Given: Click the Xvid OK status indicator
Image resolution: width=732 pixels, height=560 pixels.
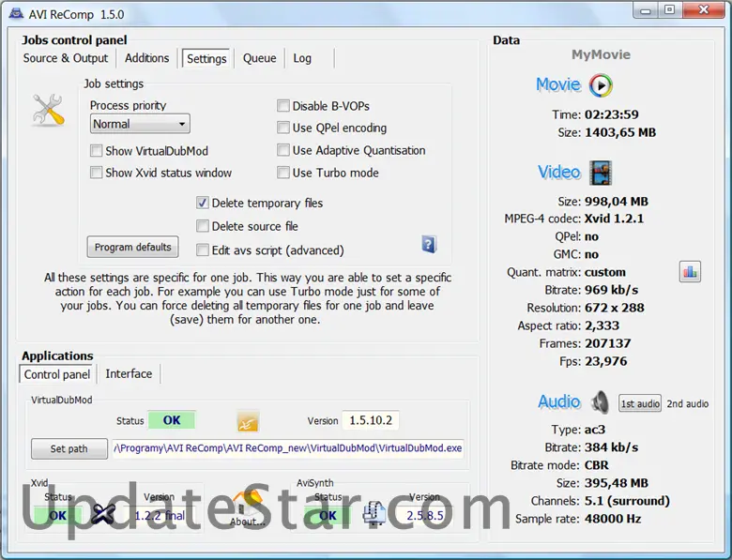Looking at the screenshot, I should coord(58,516).
